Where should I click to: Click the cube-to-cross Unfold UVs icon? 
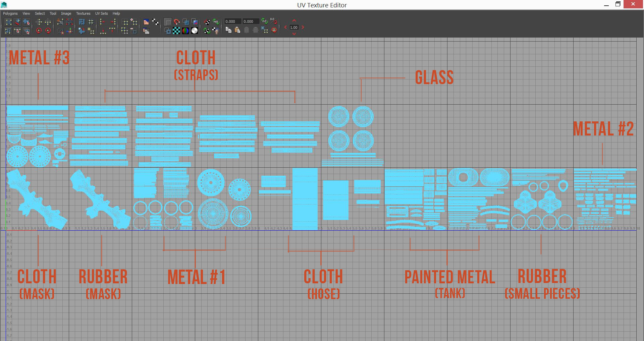pos(82,31)
